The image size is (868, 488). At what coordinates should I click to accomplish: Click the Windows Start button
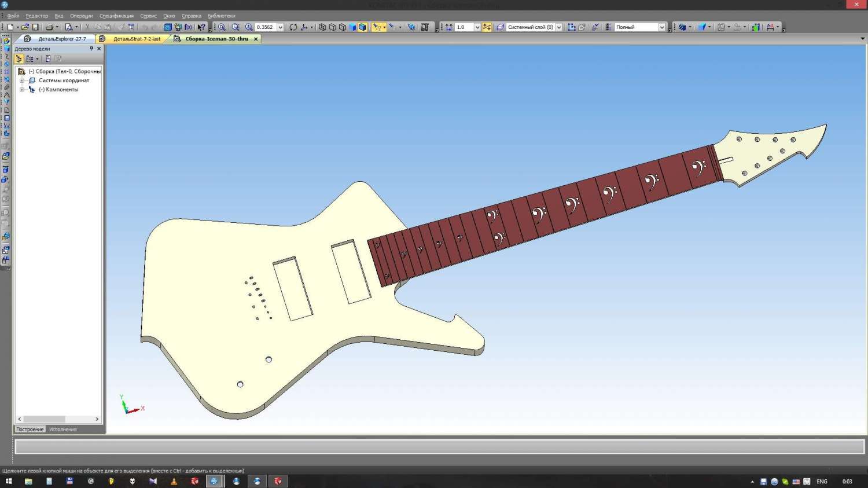coord(9,481)
